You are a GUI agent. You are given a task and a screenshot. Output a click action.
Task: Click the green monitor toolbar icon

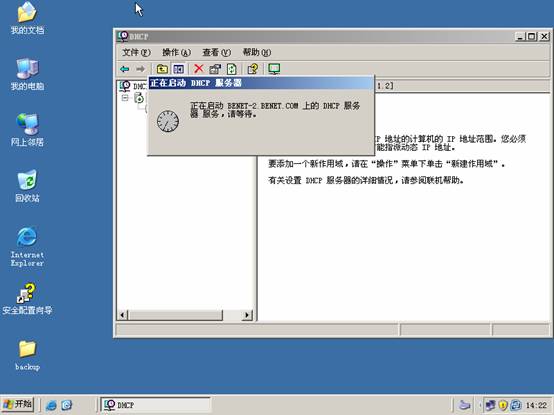point(274,69)
